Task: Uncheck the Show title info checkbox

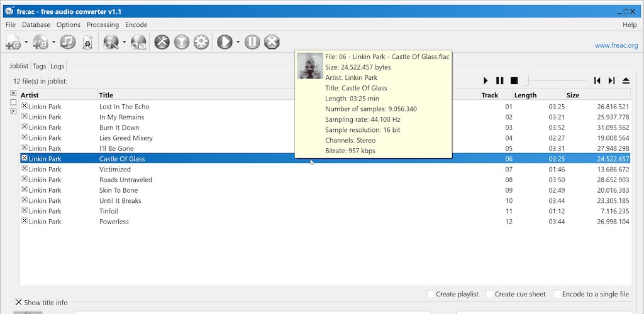Action: click(x=19, y=303)
